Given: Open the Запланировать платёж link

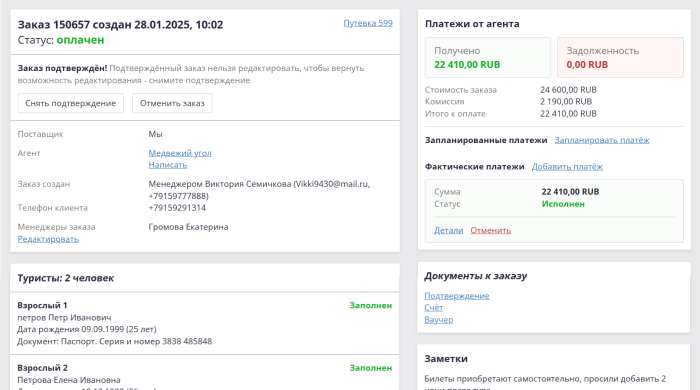Looking at the screenshot, I should 602,140.
